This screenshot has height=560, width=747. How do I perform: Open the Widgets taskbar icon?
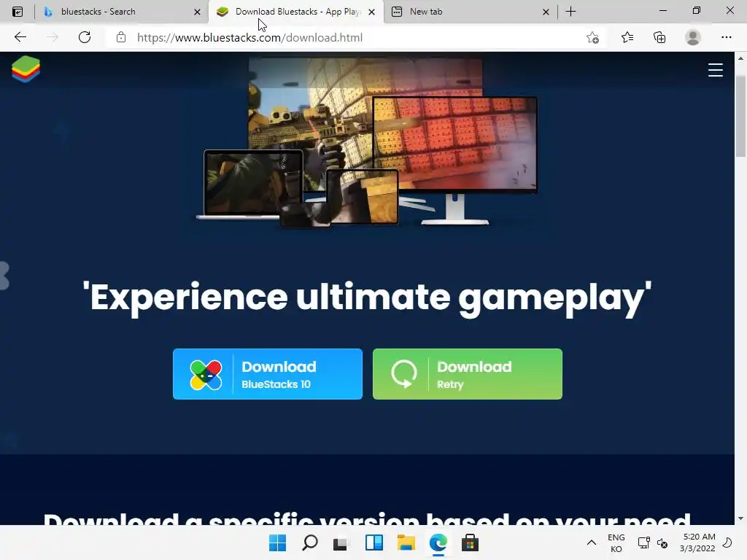pyautogui.click(x=374, y=542)
